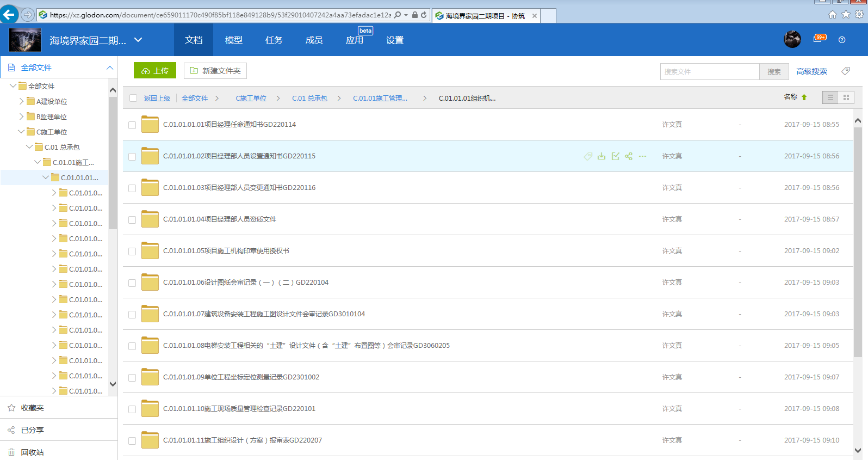Open the three-dots more options on highlighted row
The image size is (868, 460).
coord(642,156)
